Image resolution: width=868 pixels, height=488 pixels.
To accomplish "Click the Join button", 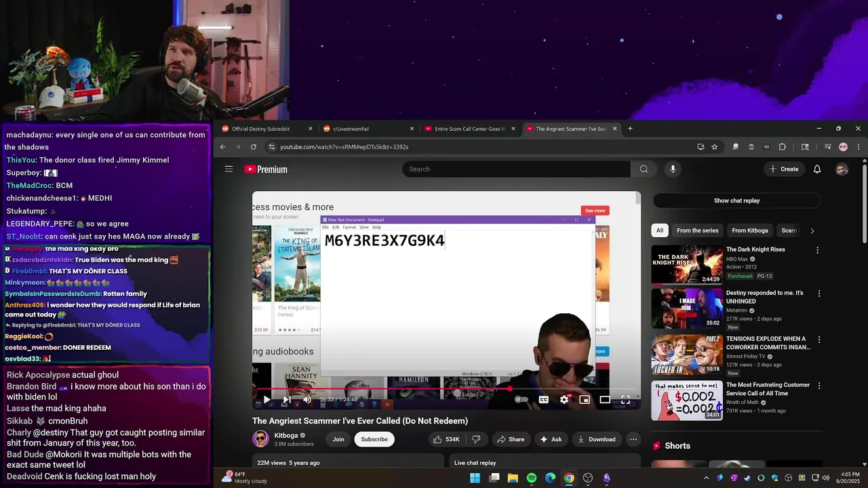I will 338,439.
